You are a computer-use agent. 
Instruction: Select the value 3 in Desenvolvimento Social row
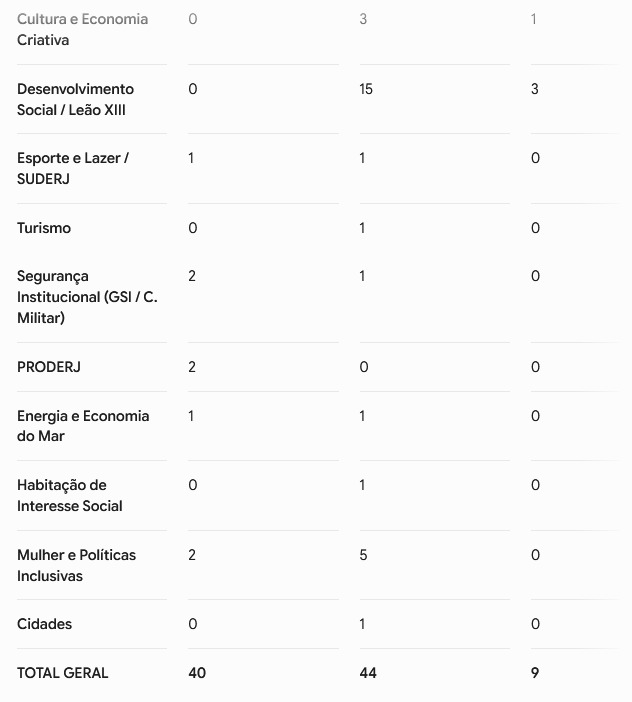click(x=535, y=89)
